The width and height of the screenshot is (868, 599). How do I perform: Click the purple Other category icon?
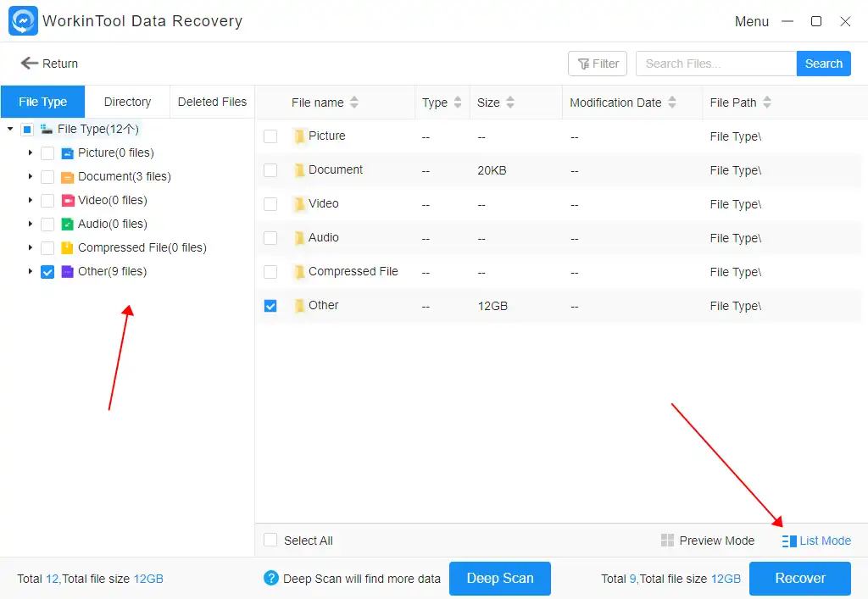[67, 272]
